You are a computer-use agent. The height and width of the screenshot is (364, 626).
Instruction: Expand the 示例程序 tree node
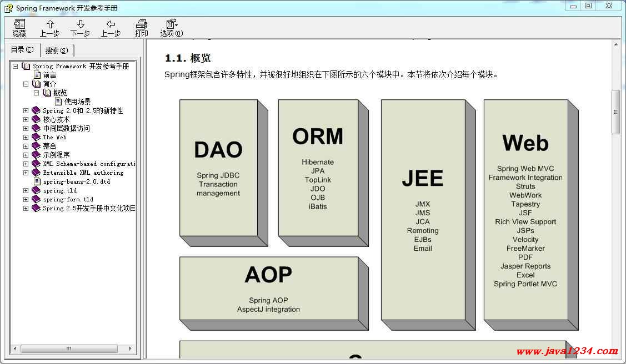click(26, 155)
